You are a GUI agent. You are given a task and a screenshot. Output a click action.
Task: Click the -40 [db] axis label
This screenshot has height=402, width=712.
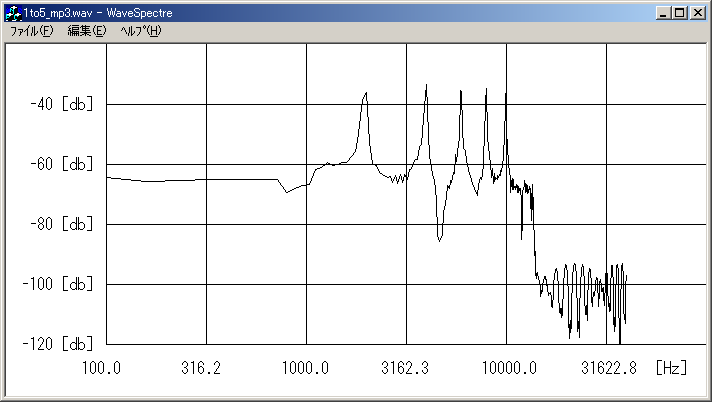[61, 104]
